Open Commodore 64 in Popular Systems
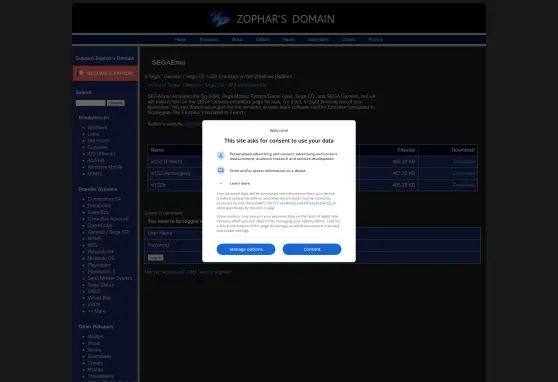Screen dimensions: 558x382 point(104,199)
